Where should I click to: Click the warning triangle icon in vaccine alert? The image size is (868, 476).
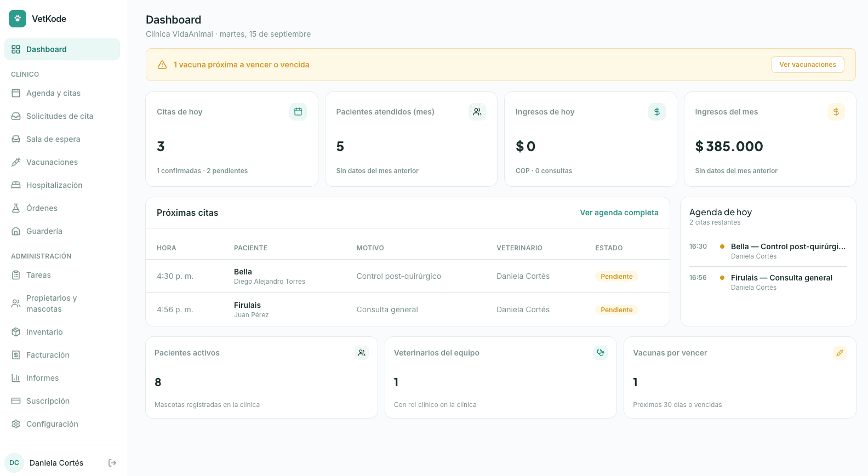pos(162,65)
